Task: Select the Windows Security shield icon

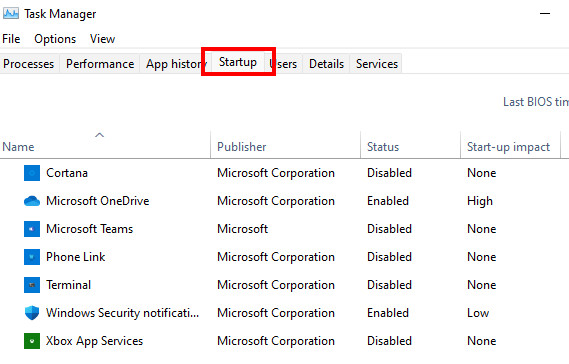Action: click(32, 312)
